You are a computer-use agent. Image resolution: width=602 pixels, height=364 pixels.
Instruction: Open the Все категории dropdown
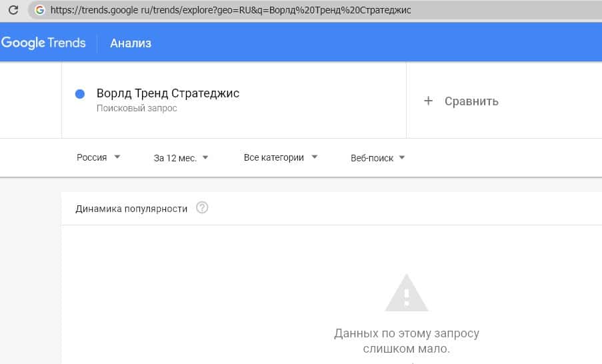click(x=280, y=158)
